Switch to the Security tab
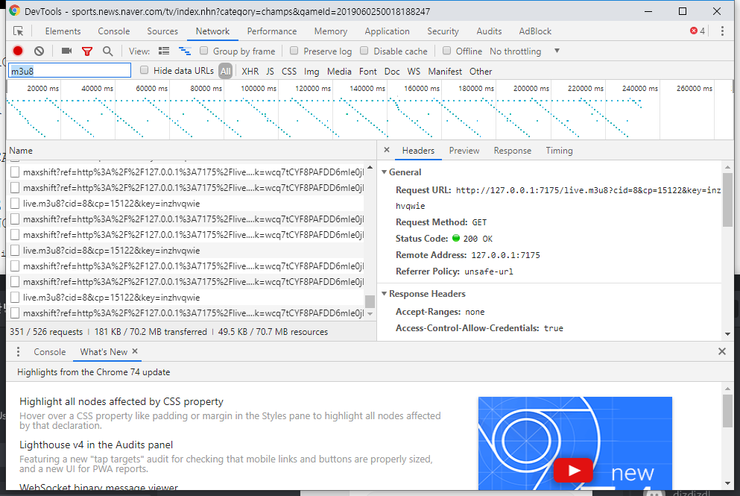This screenshot has height=496, width=740. [443, 31]
